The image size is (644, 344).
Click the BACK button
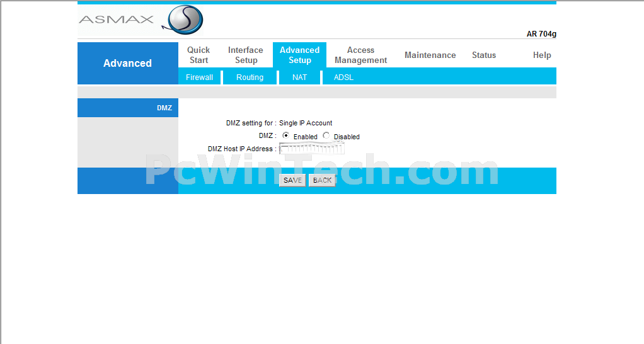(x=322, y=180)
